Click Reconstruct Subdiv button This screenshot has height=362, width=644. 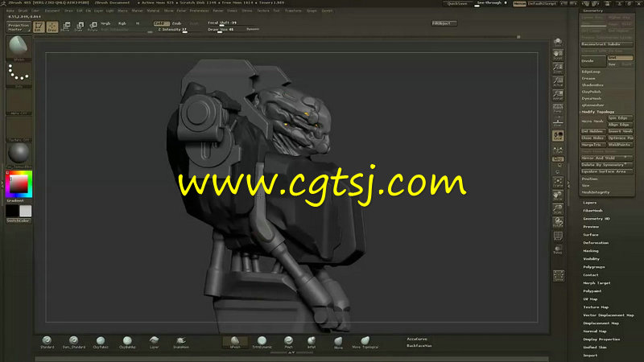[607, 44]
